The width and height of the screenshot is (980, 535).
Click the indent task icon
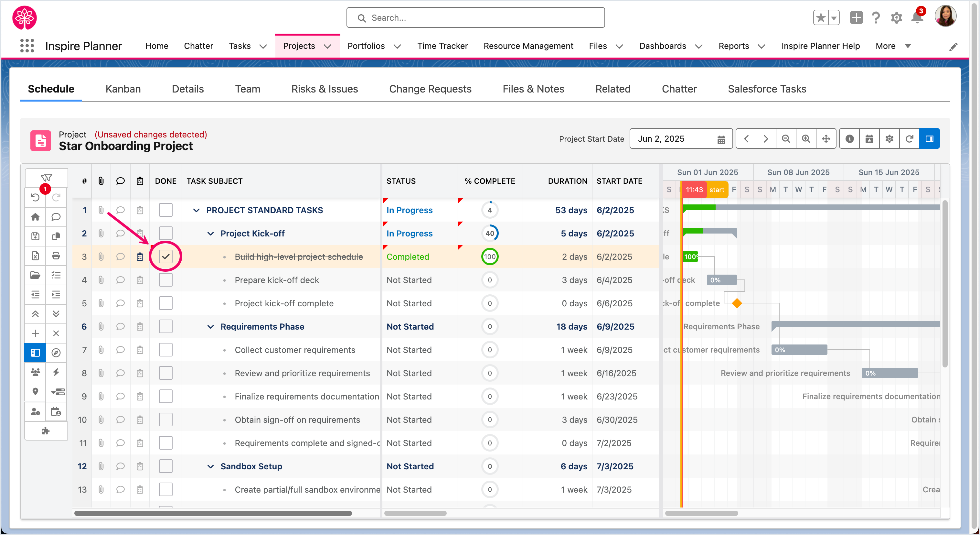pyautogui.click(x=56, y=294)
